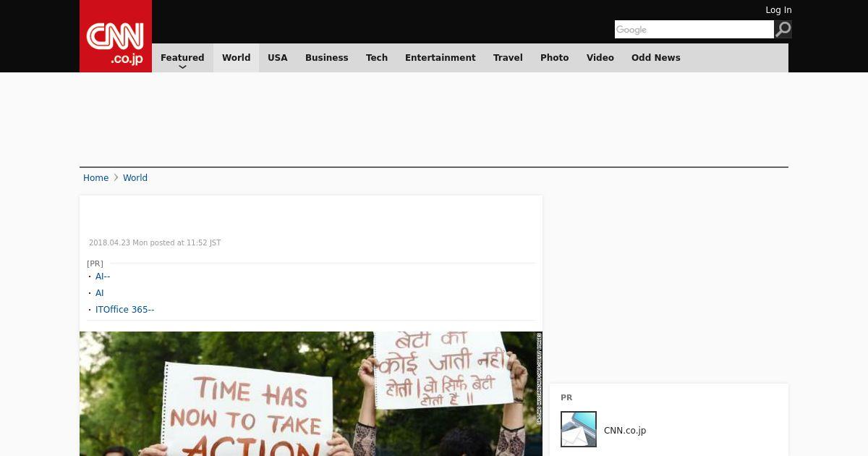Screen dimensions: 868x456
Task: Click the Log In link
Action: point(778,10)
